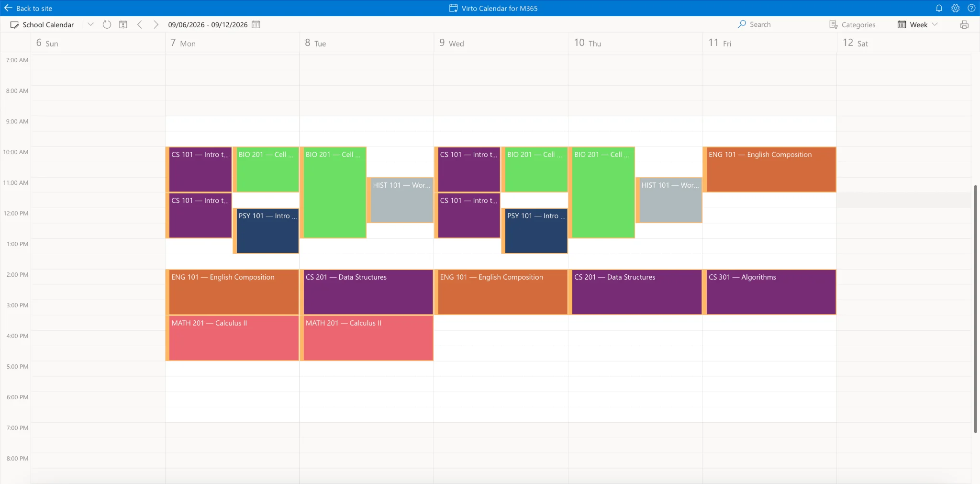Click the search magnifier icon

tap(742, 24)
